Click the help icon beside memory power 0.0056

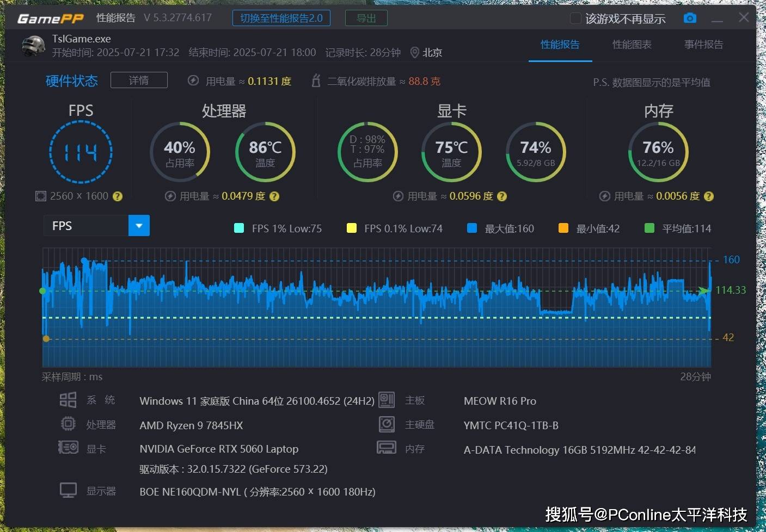point(708,196)
